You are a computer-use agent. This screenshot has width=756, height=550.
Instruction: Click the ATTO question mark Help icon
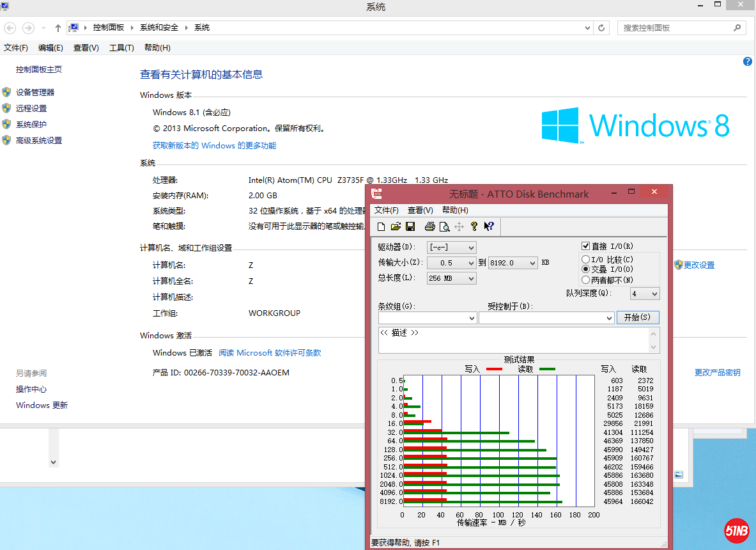(473, 226)
